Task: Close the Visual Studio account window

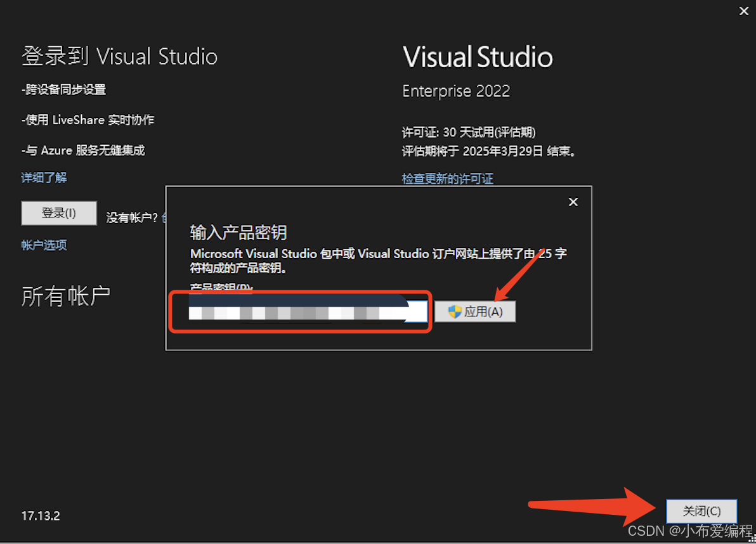Action: (743, 11)
